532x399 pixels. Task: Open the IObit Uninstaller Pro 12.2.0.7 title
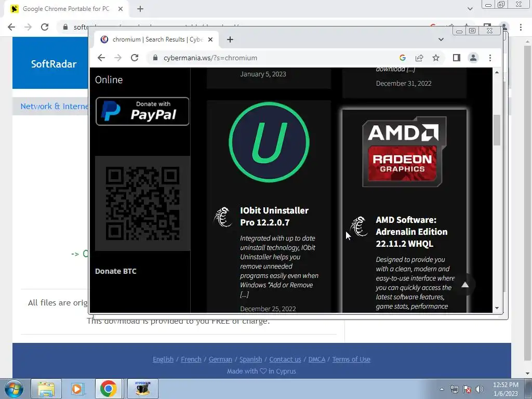[x=274, y=217]
